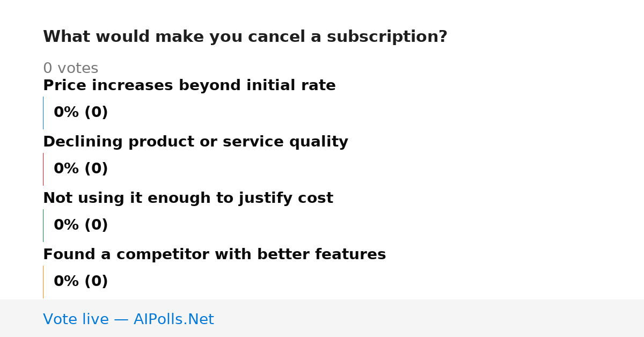Click the 0% (0) result for Found a competitor
The image size is (644, 337).
pos(80,282)
